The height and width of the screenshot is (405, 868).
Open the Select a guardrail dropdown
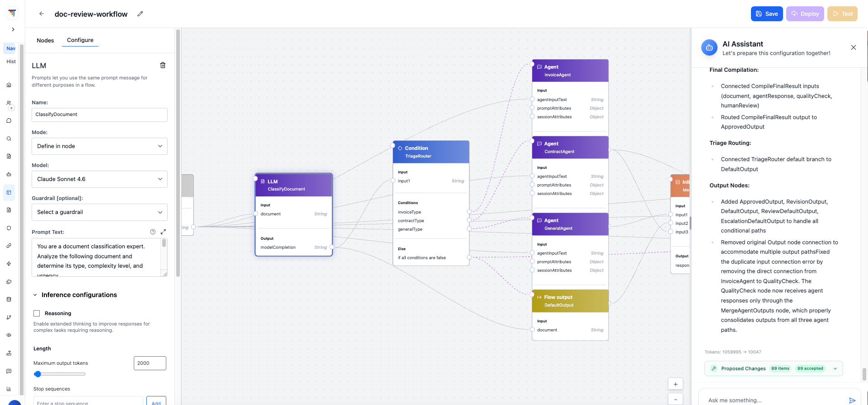(99, 212)
